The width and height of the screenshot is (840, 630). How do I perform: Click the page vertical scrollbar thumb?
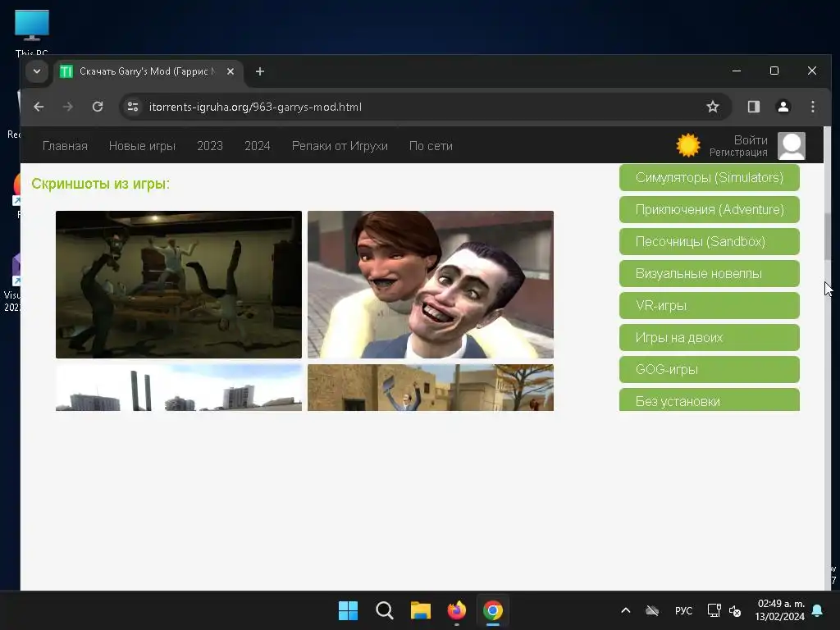pos(828,235)
